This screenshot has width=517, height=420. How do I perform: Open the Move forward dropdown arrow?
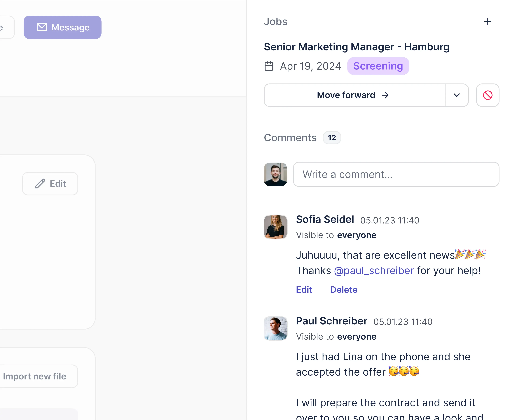pyautogui.click(x=457, y=95)
